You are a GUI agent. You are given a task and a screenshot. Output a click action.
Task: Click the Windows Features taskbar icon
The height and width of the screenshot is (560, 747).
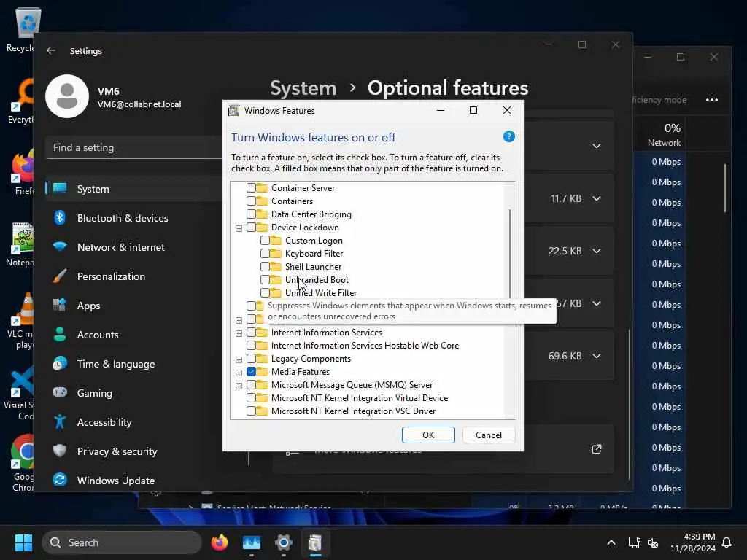point(315,542)
